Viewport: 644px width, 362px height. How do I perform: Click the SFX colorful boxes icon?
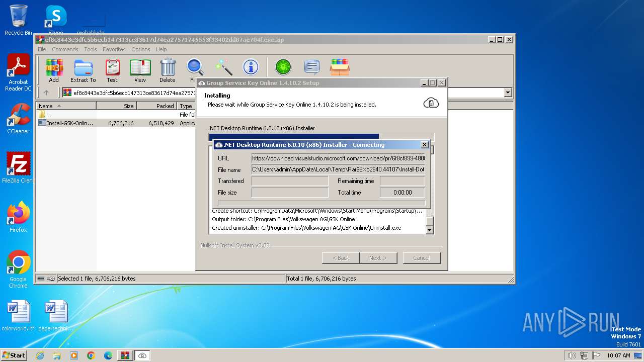340,67
